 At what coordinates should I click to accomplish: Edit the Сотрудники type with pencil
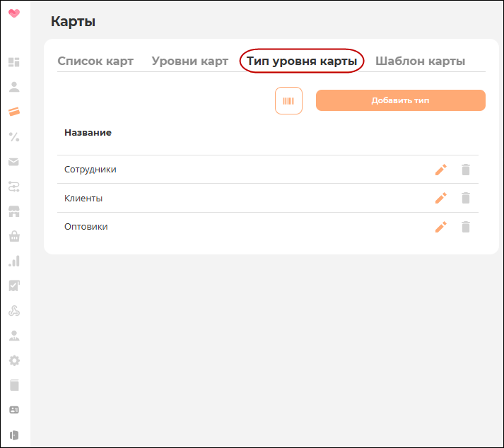[x=441, y=170]
